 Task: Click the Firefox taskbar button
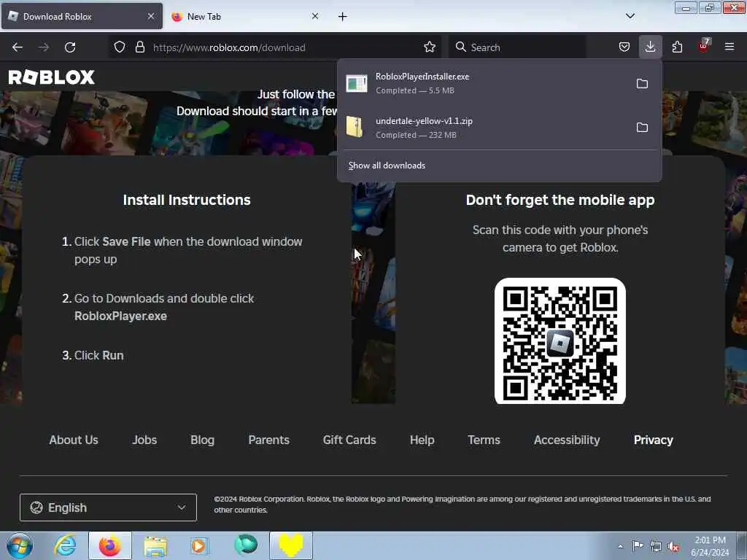pos(109,545)
